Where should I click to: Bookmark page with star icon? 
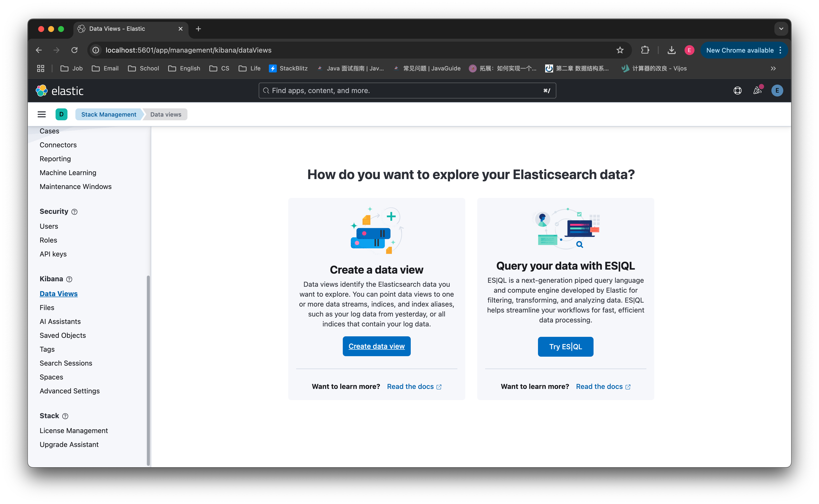coord(620,50)
